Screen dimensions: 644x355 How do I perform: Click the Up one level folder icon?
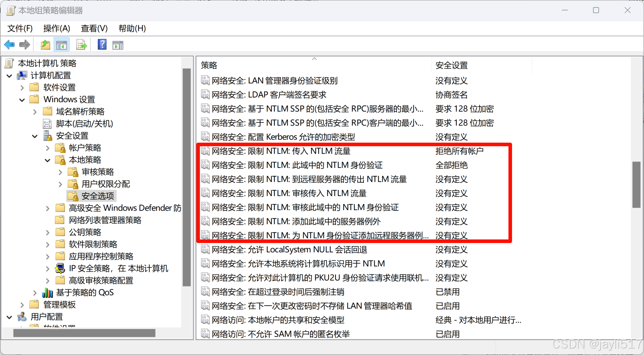click(45, 45)
